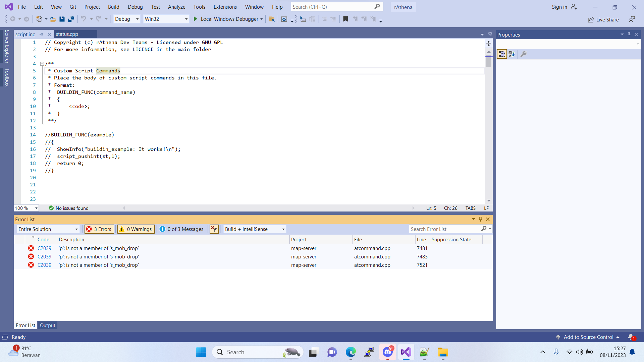Toggle the 3 Errors filter

(99, 229)
